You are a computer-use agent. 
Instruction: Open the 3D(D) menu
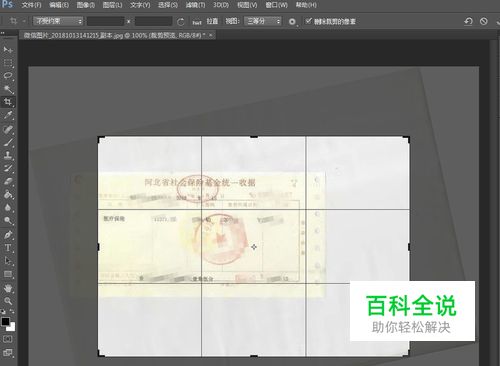coord(221,5)
